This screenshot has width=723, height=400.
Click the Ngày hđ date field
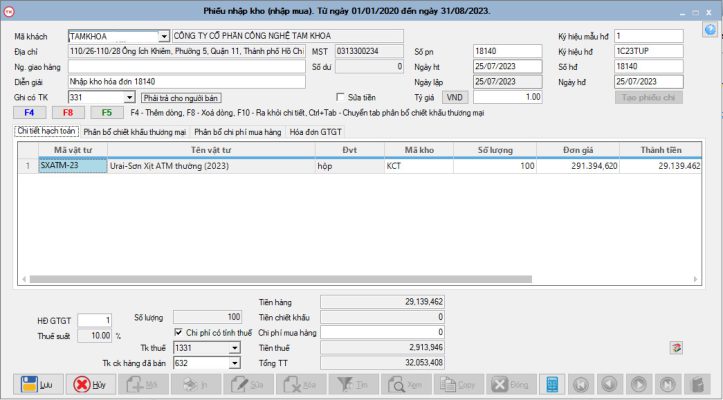click(649, 82)
